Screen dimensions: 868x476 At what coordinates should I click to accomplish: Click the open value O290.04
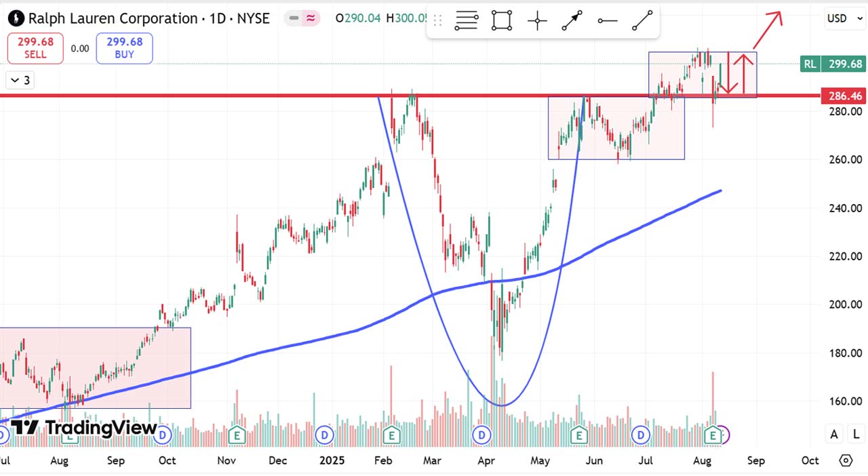point(358,18)
